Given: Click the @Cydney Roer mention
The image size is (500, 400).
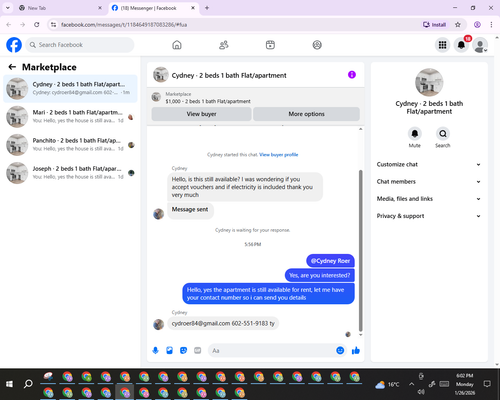Looking at the screenshot, I should (x=330, y=261).
